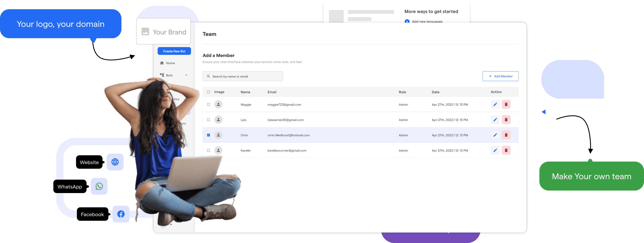Uncheck the selected checkbox for Orrin
Viewport: 644px width, 243px height.
tap(209, 135)
